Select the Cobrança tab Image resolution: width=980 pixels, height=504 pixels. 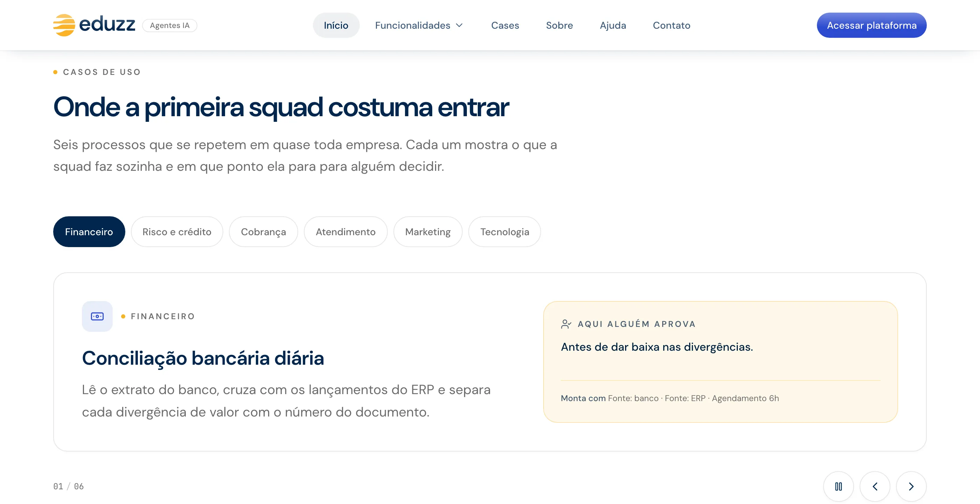point(263,232)
